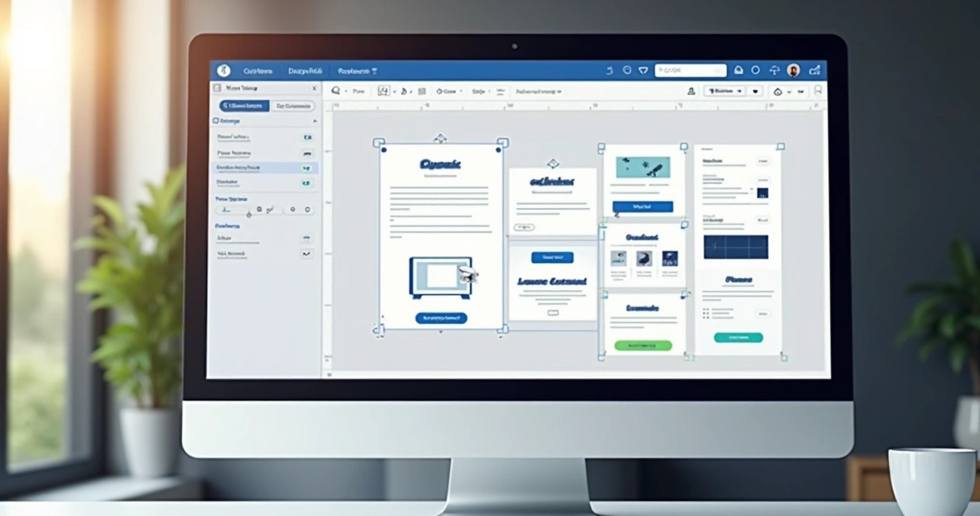Click the person icon in the toolbar

691,91
